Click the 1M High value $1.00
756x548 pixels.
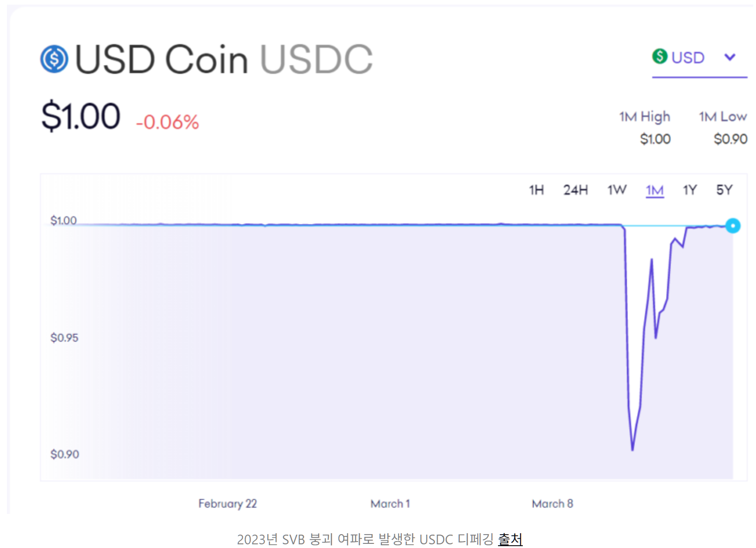point(655,139)
